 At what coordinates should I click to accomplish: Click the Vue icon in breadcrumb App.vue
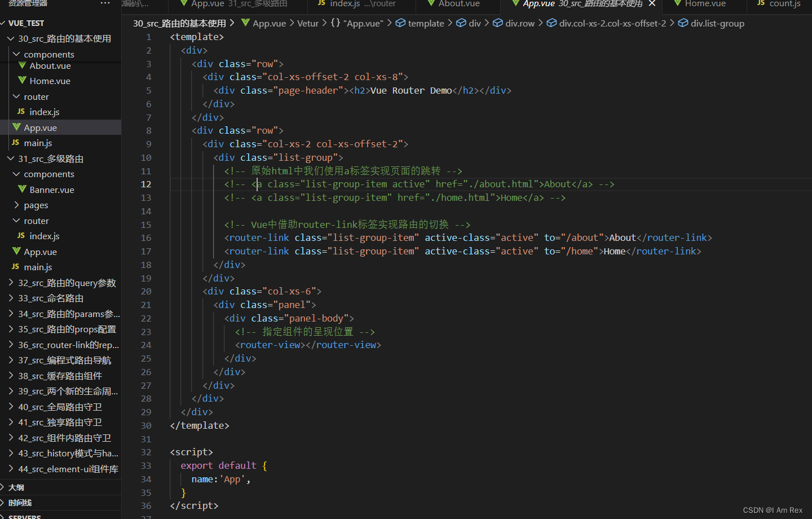[x=245, y=23]
